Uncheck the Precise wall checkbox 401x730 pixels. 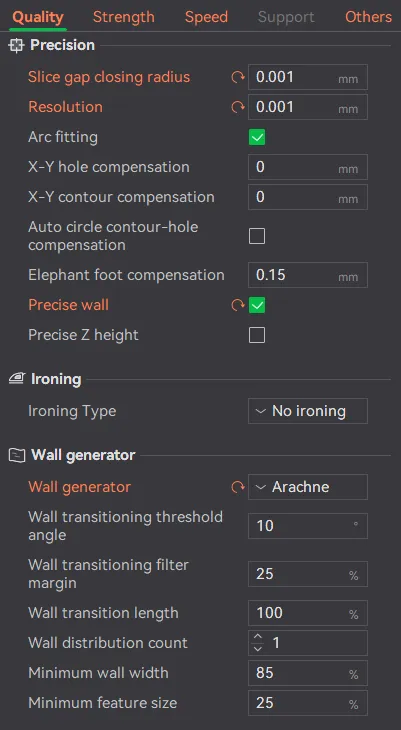(257, 305)
